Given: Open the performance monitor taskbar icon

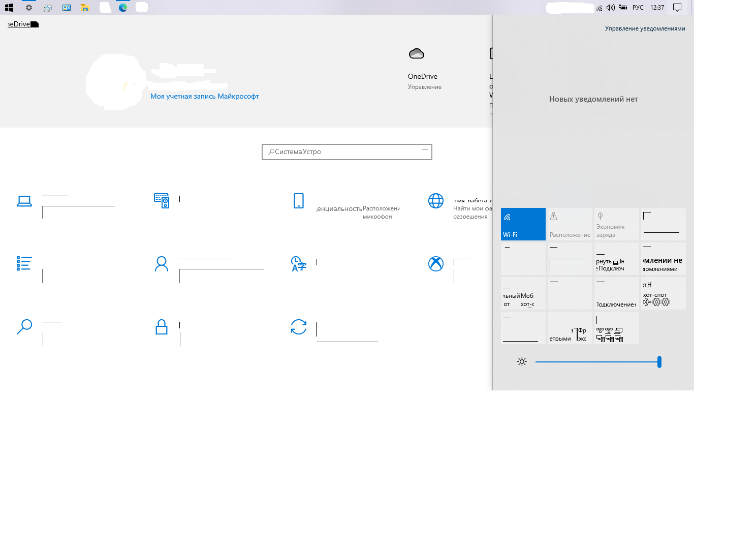Looking at the screenshot, I should pyautogui.click(x=48, y=8).
